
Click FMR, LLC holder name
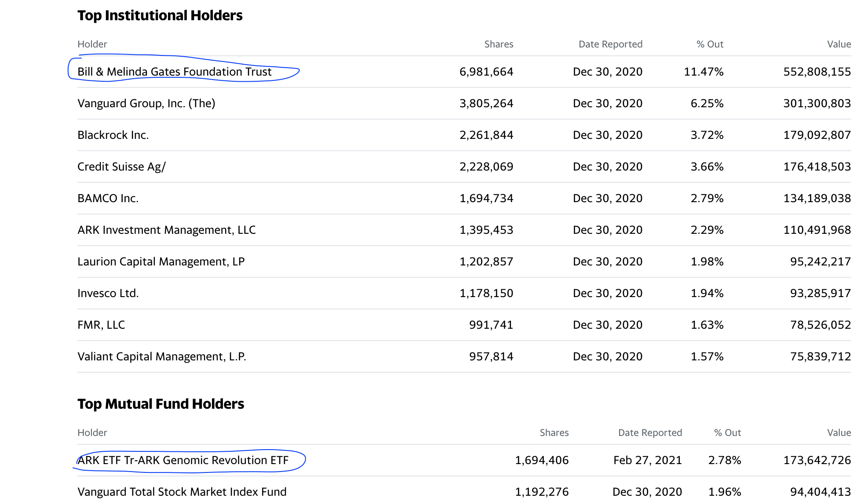[101, 325]
